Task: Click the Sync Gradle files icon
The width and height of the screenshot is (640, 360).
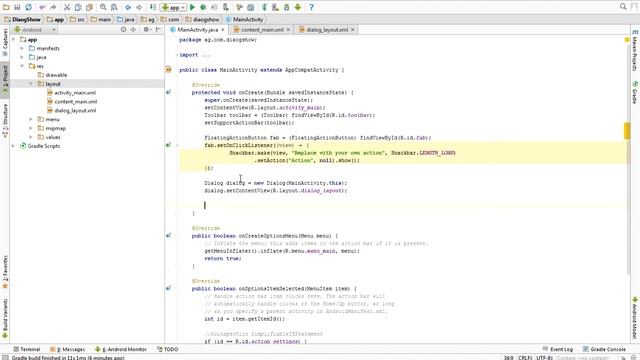Action: [x=264, y=7]
